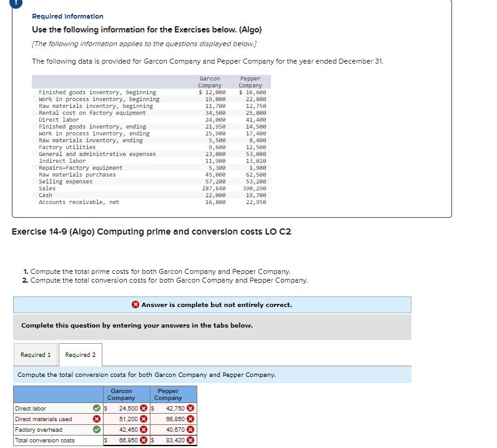The width and height of the screenshot is (497, 448).
Task: Click green checkmark next to Direct labor
Action: coord(97,408)
